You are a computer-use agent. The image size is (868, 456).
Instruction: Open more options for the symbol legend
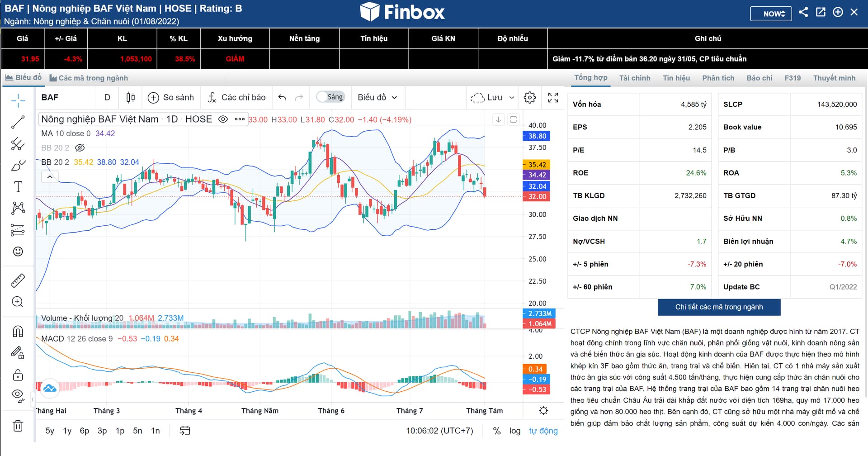240,119
